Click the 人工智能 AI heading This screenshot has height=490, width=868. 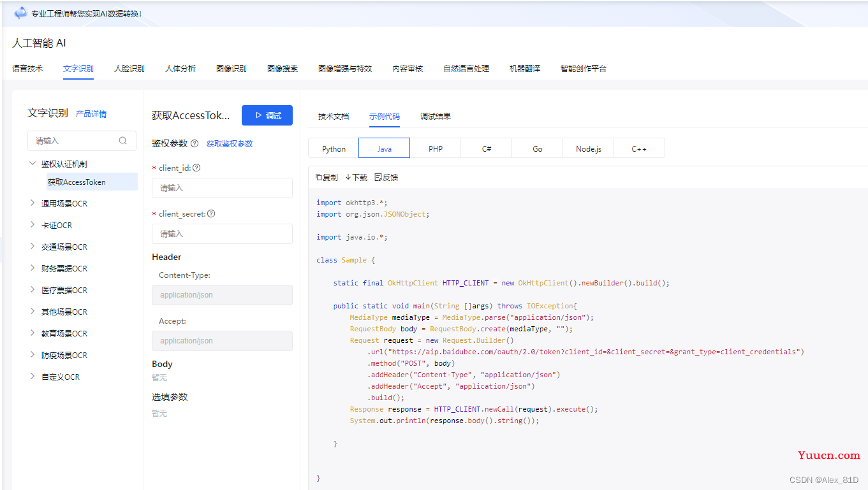pyautogui.click(x=39, y=43)
